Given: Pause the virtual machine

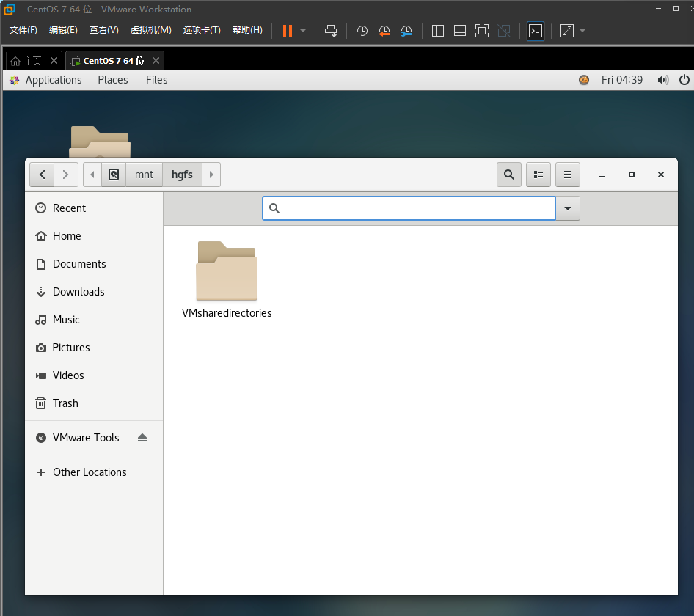Looking at the screenshot, I should [288, 31].
